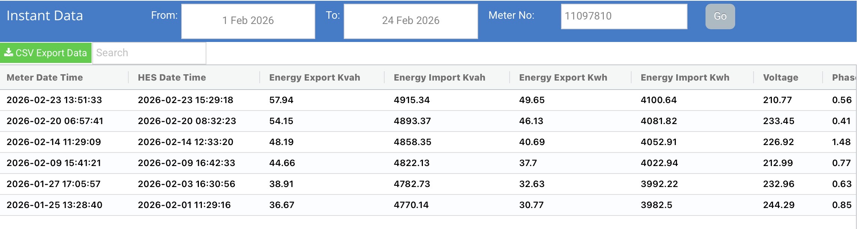The width and height of the screenshot is (868, 229).
Task: Sort by Voltage column header
Action: tap(781, 78)
